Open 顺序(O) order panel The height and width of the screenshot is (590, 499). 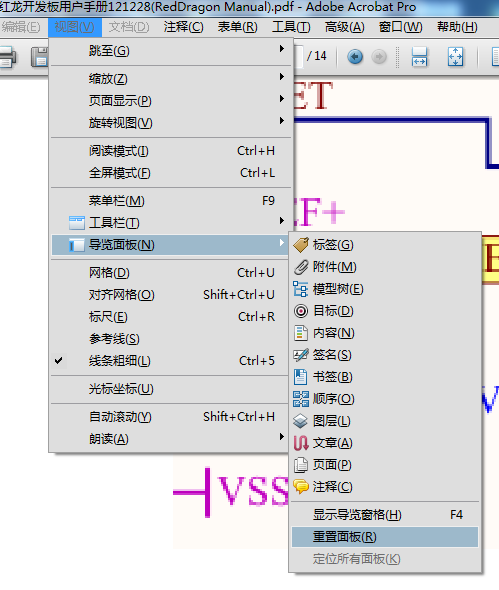pyautogui.click(x=385, y=399)
